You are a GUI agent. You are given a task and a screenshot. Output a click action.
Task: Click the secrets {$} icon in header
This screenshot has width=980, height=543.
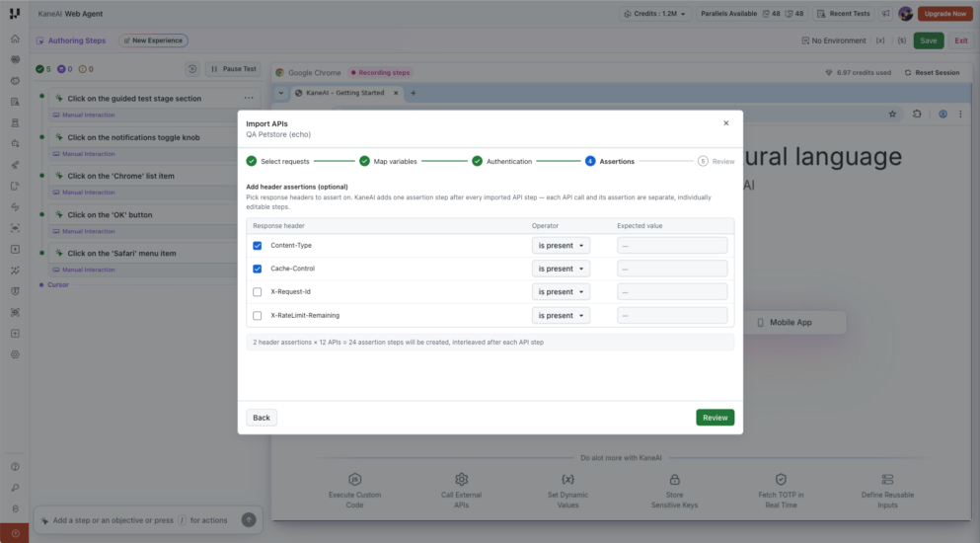(902, 40)
